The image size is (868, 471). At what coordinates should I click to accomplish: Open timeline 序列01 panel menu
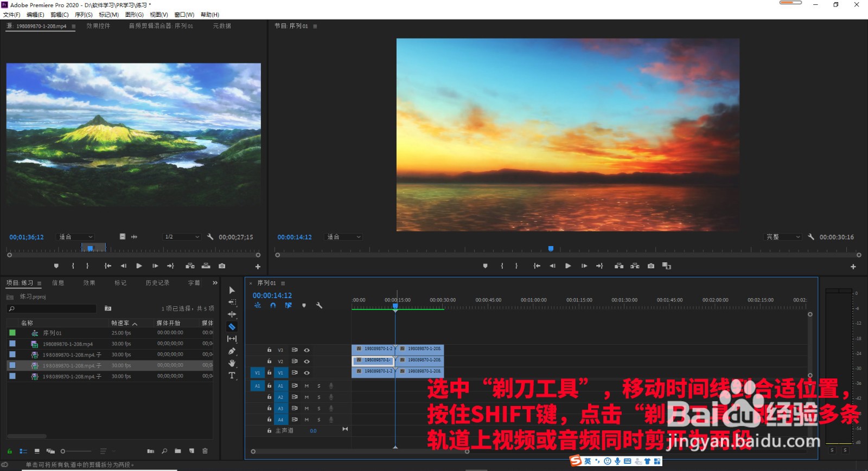click(283, 283)
